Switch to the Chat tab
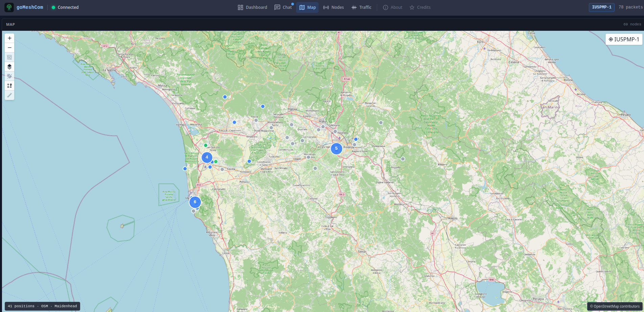 [283, 7]
